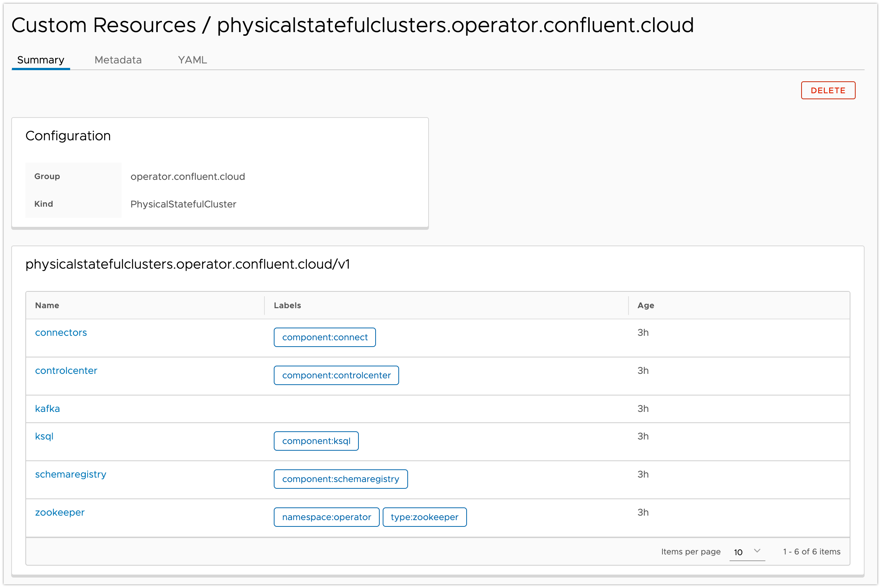Expand the Items per page dropdown

tap(747, 552)
